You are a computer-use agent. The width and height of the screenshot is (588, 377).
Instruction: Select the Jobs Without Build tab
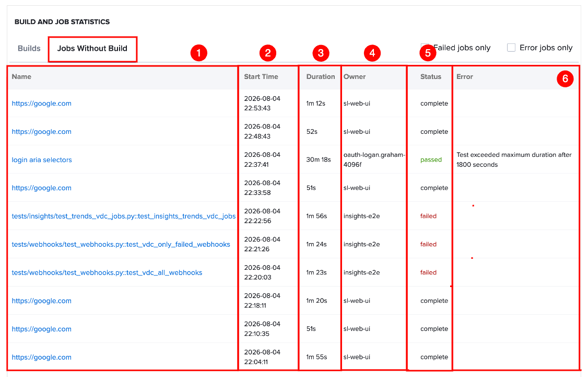click(92, 49)
